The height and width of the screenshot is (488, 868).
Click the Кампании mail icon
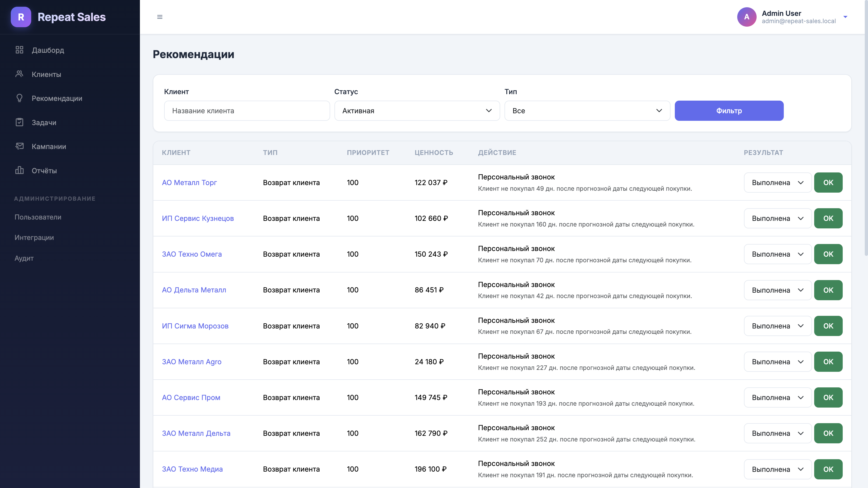pos(20,146)
